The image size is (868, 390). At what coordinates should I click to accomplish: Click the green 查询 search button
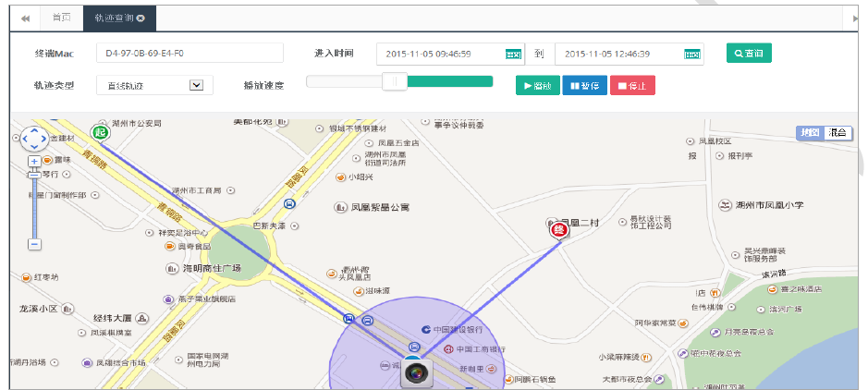click(x=749, y=53)
